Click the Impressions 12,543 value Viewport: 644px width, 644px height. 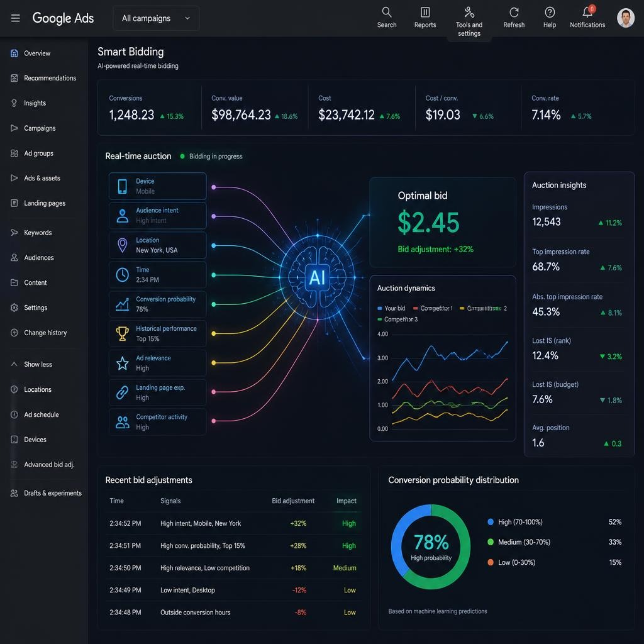[547, 222]
